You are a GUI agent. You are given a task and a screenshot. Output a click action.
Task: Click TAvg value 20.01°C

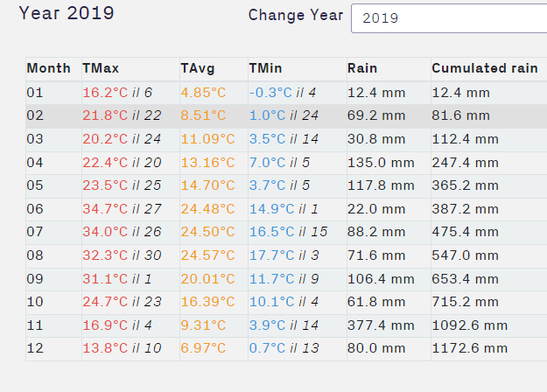point(208,279)
